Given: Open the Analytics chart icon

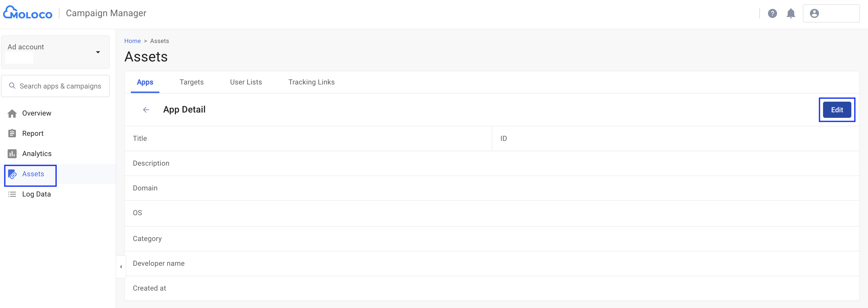Looking at the screenshot, I should point(12,153).
